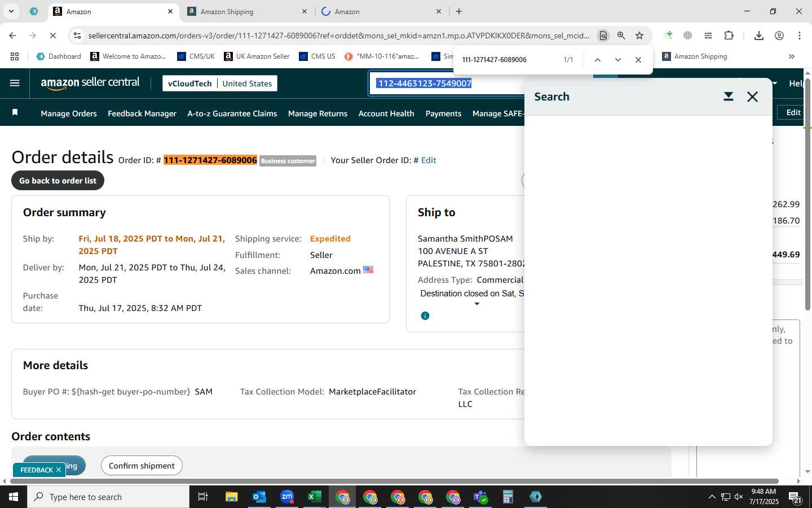Expand the tab search dropdown arrow
The height and width of the screenshot is (508, 812).
pyautogui.click(x=11, y=11)
